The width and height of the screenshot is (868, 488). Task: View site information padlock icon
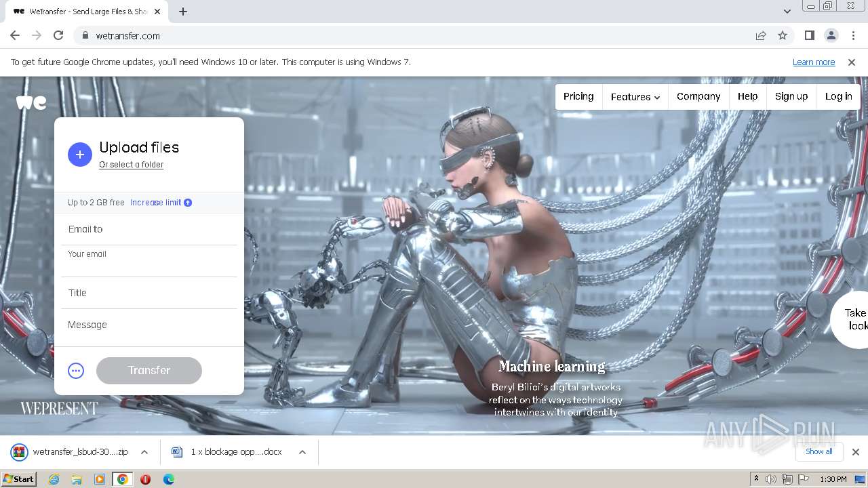coord(85,35)
